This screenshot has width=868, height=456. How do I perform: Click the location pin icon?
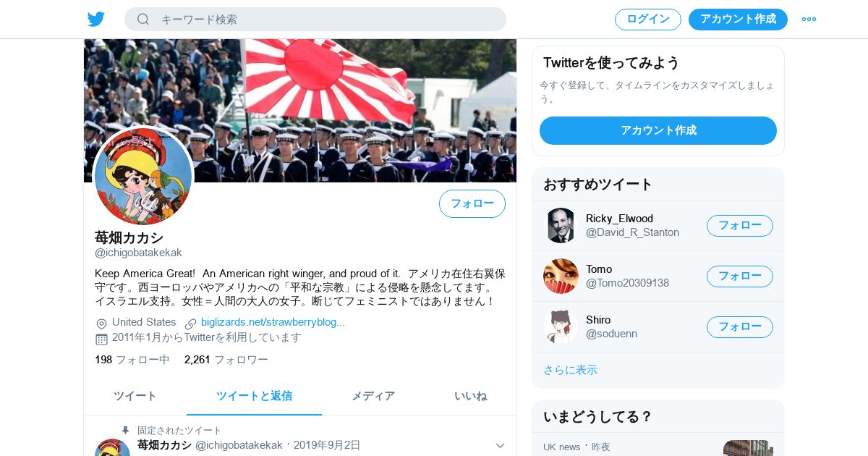pos(101,324)
